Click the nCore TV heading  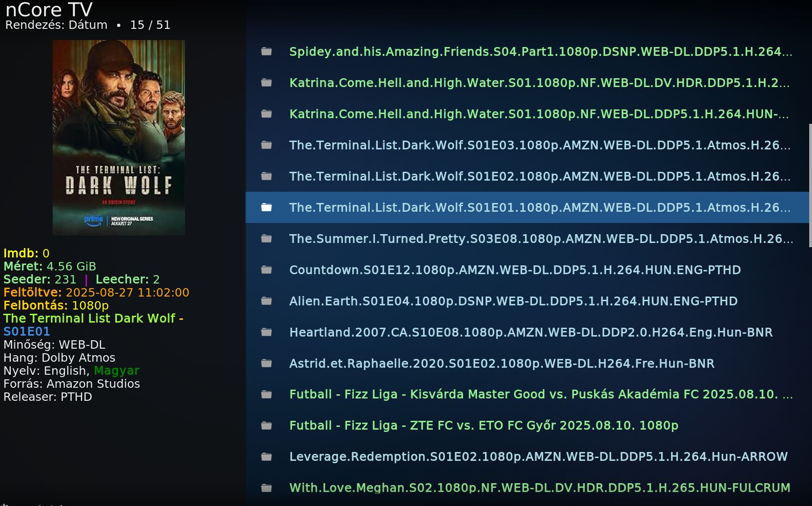49,9
